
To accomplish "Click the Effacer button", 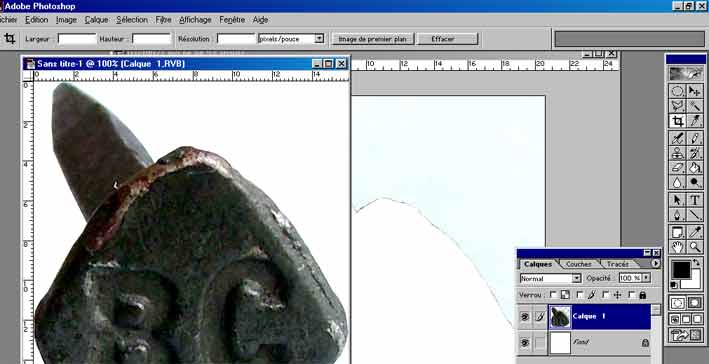I will (447, 39).
